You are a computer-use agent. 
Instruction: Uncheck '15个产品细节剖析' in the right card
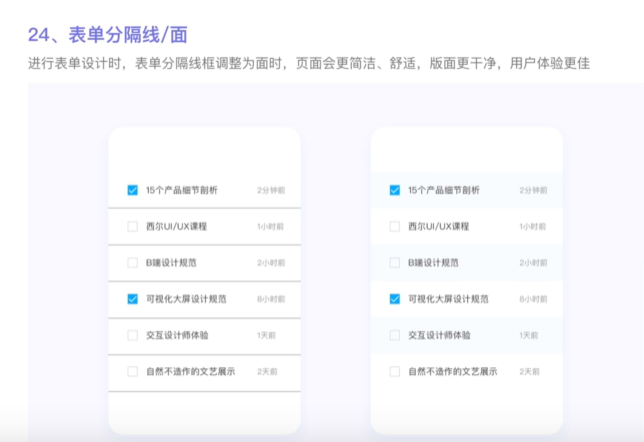pos(395,190)
